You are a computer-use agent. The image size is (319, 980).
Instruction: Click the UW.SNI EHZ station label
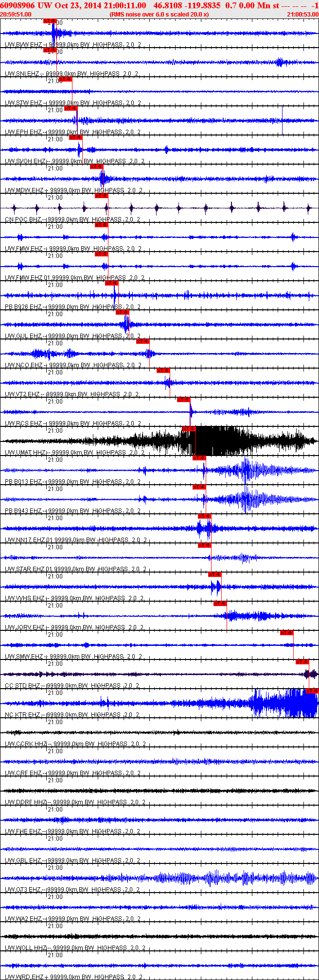(x=71, y=74)
